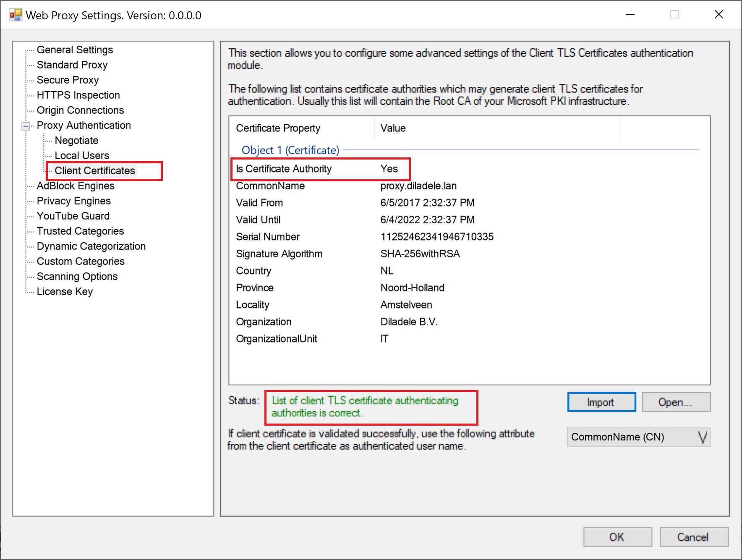
Task: Collapse the Proxy Authentication tree node
Action: click(26, 126)
